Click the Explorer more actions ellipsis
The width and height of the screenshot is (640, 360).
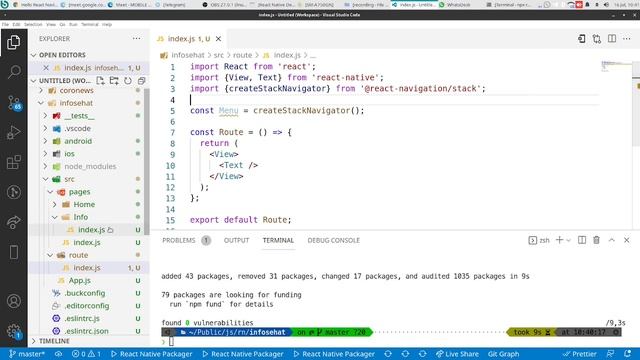pyautogui.click(x=136, y=38)
